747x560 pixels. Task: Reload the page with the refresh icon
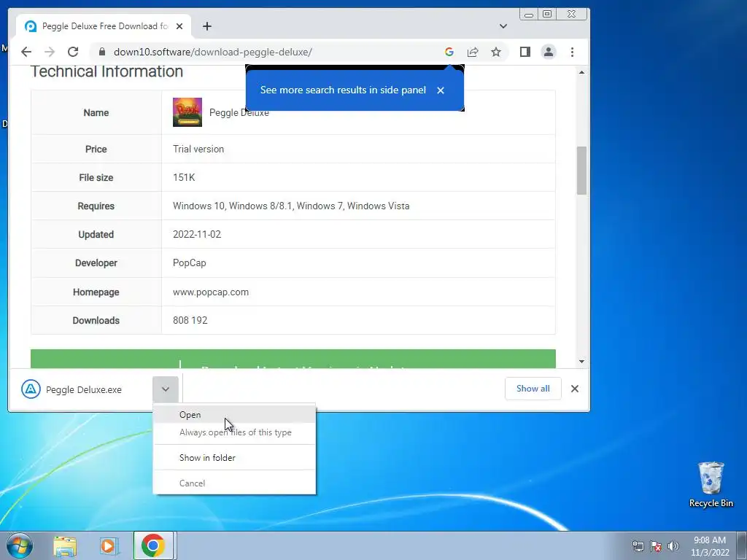(x=73, y=52)
